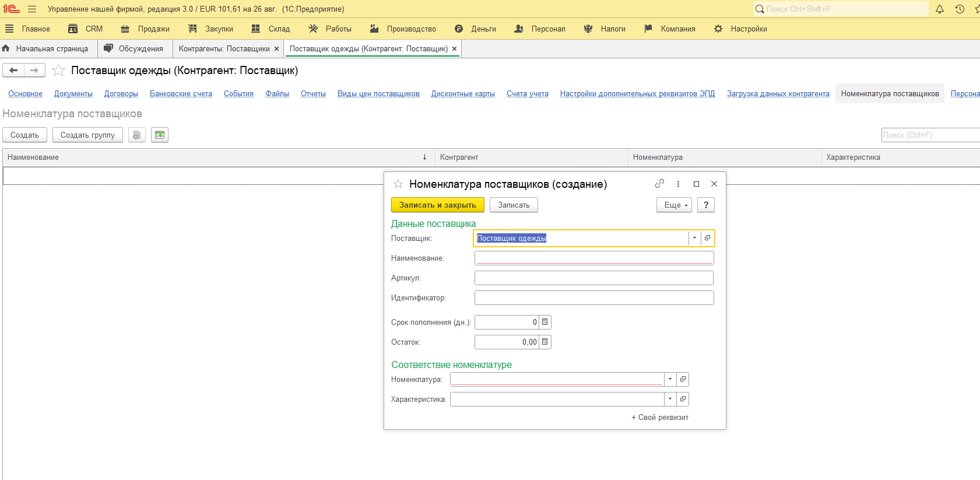The width and height of the screenshot is (980, 480).
Task: Click the back navigation arrow
Action: click(13, 71)
